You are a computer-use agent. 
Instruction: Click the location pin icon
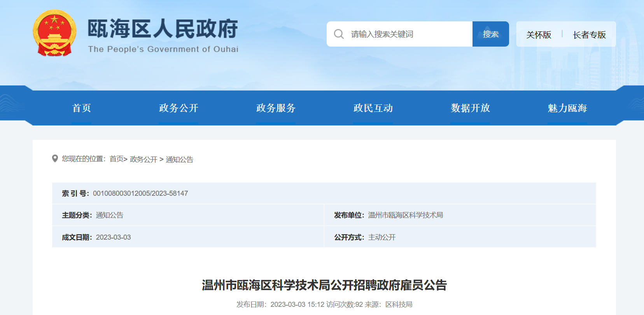pyautogui.click(x=55, y=158)
